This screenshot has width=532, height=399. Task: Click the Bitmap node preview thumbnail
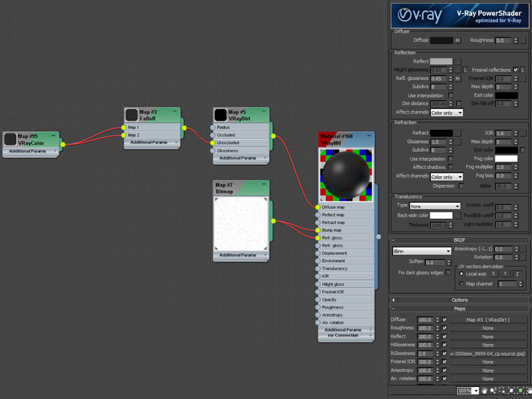coord(241,223)
